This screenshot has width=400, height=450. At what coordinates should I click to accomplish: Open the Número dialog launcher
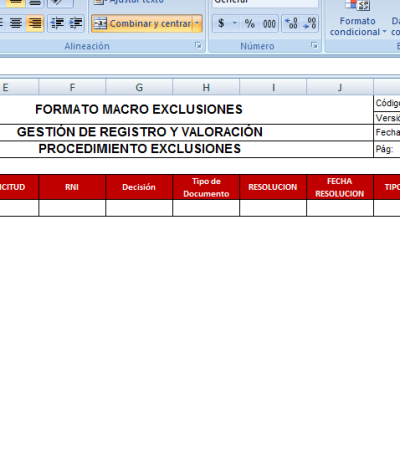click(x=314, y=45)
